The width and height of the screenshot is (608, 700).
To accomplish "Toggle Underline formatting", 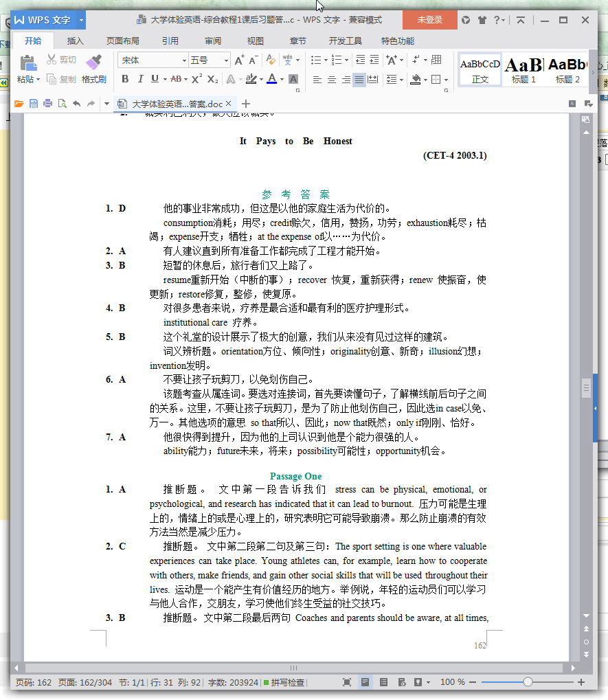I will click(x=155, y=79).
